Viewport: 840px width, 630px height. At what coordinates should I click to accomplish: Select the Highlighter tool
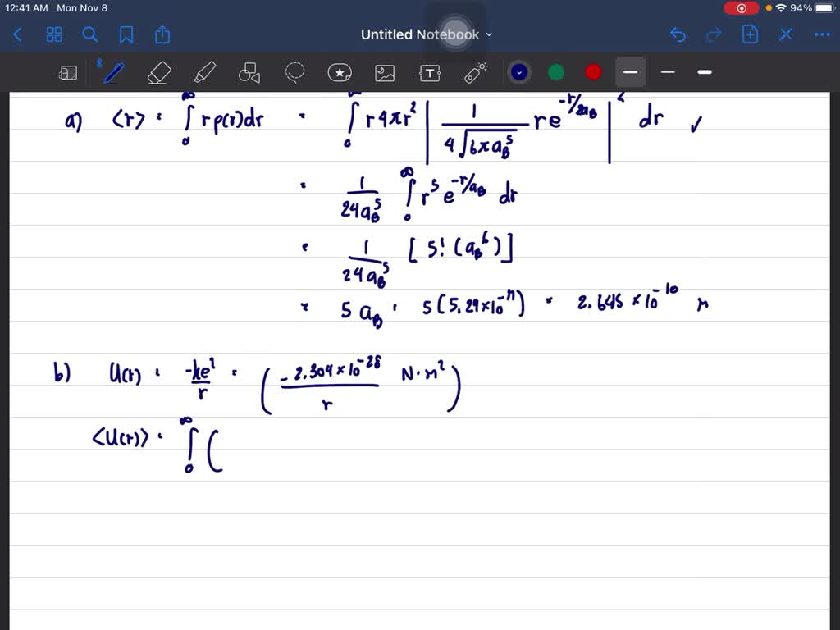coord(203,72)
